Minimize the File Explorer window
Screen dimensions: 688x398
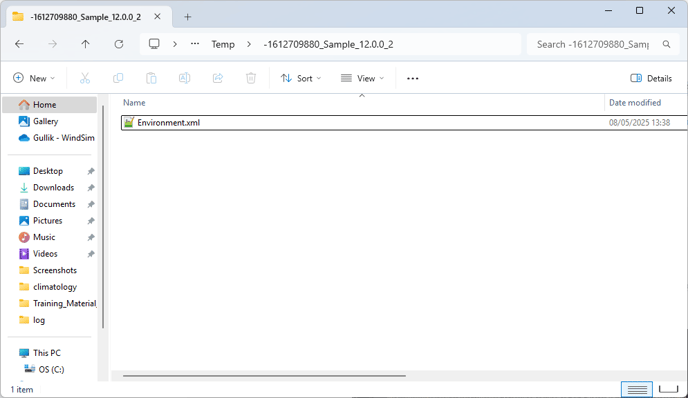(608, 11)
